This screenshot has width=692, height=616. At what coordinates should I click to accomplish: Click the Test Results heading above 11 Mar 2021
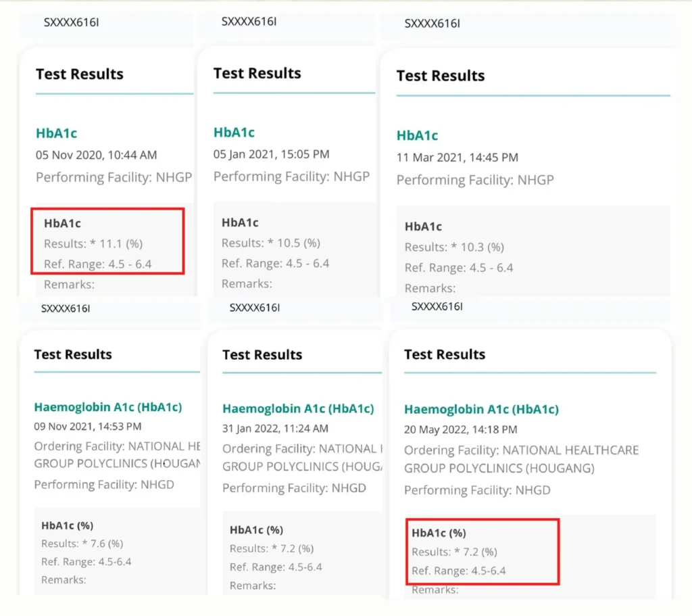pyautogui.click(x=440, y=76)
